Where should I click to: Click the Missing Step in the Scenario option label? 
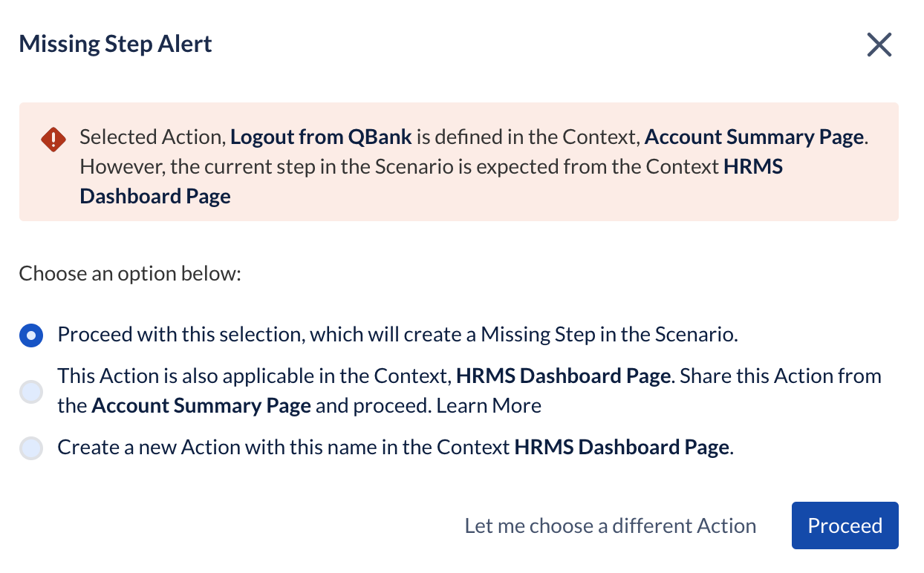[397, 335]
